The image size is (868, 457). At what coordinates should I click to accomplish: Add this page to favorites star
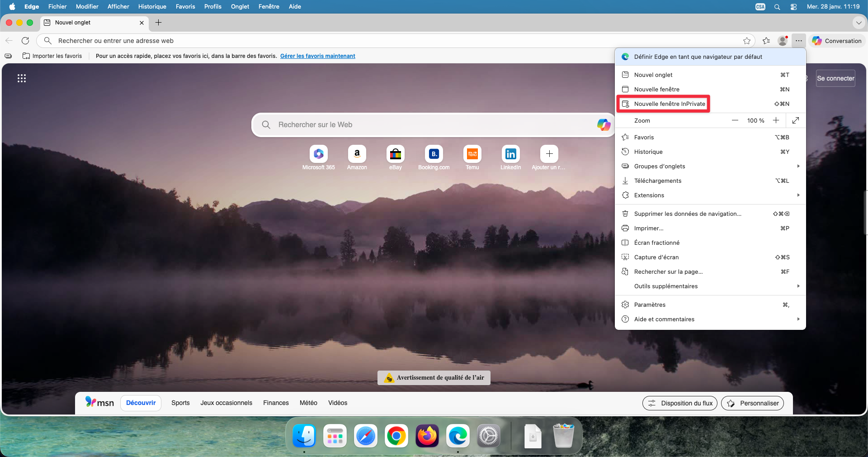[747, 41]
